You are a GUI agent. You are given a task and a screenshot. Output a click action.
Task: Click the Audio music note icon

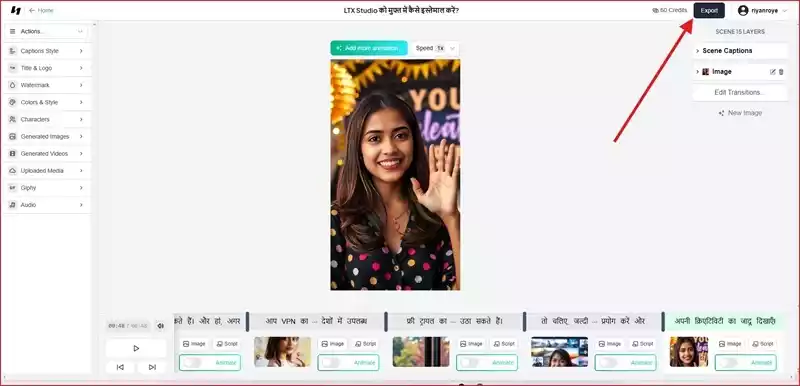click(12, 205)
